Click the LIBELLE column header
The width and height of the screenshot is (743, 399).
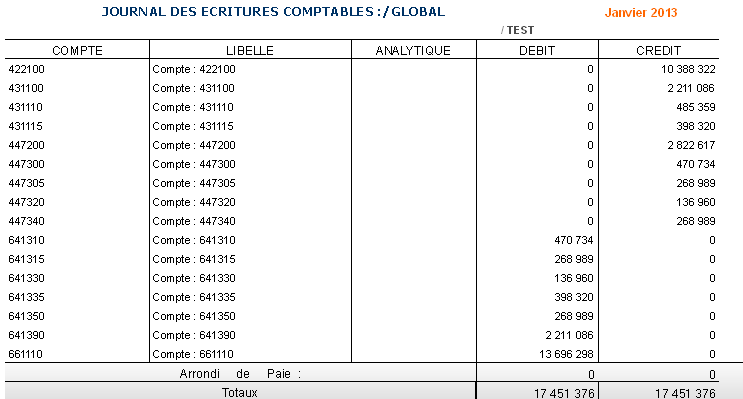pos(250,51)
